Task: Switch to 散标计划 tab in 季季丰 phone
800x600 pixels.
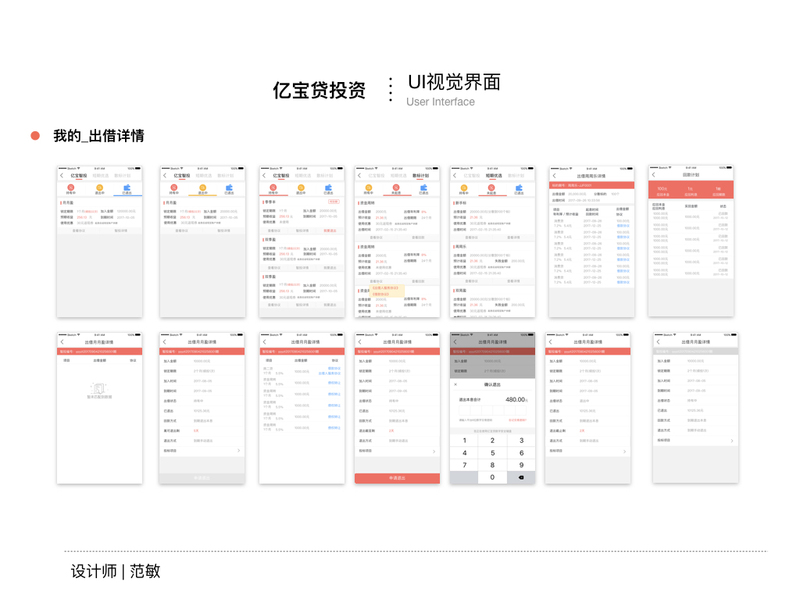Action: click(x=324, y=176)
